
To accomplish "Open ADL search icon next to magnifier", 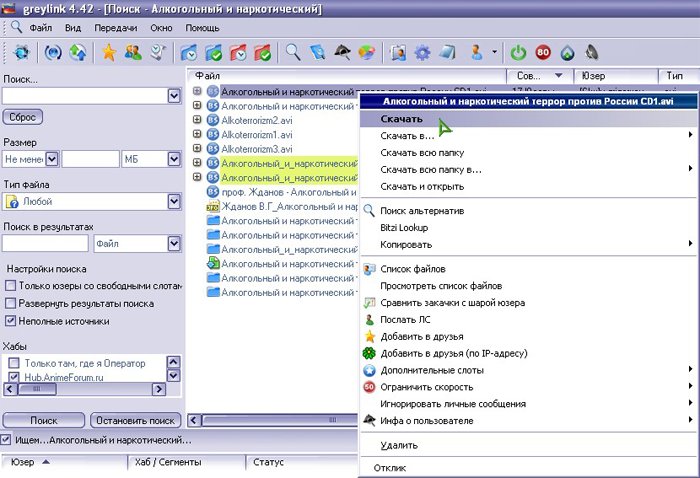I will point(318,53).
